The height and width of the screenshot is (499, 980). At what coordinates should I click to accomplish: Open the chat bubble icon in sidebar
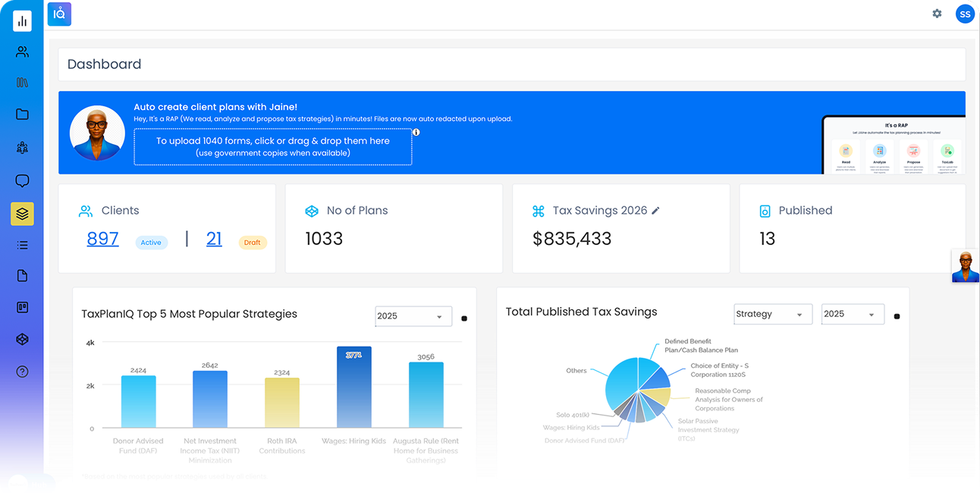(22, 181)
